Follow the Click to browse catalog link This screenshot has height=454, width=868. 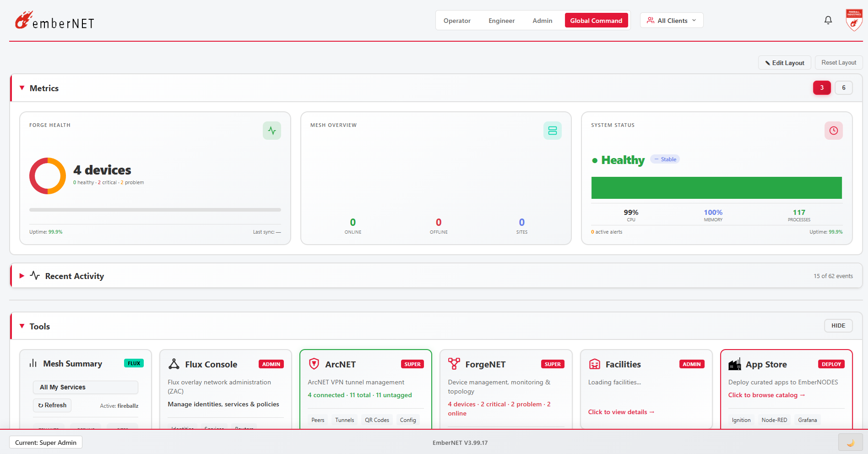click(766, 395)
